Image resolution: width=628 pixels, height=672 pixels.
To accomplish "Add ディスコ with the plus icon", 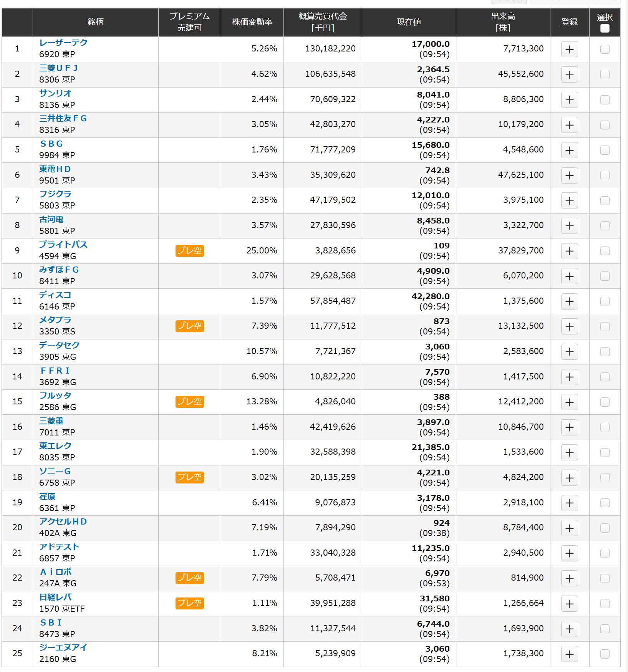I will (x=569, y=301).
